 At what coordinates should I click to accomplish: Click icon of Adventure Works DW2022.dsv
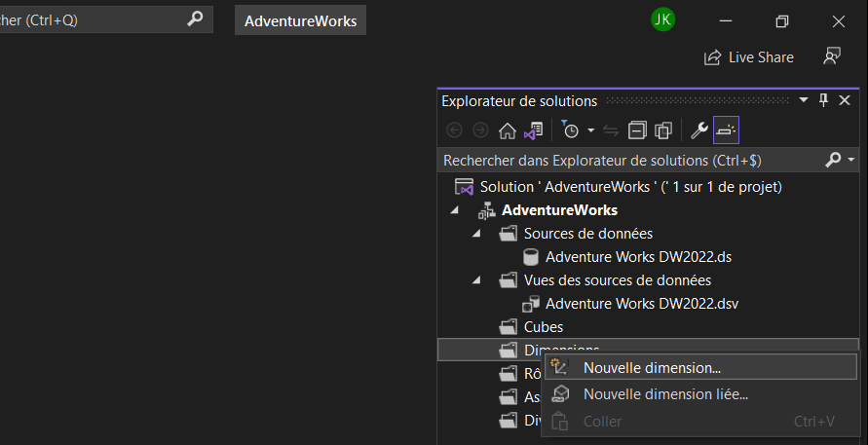pyautogui.click(x=531, y=304)
